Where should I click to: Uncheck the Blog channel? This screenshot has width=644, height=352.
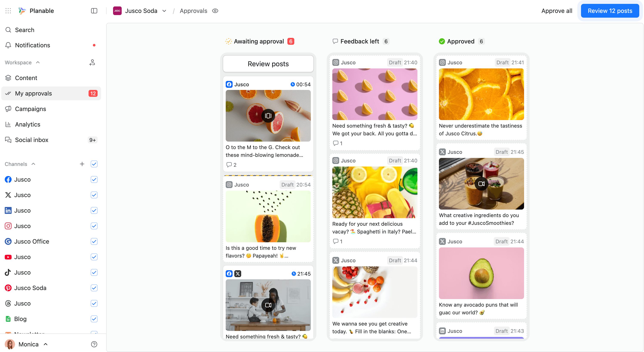pos(94,319)
